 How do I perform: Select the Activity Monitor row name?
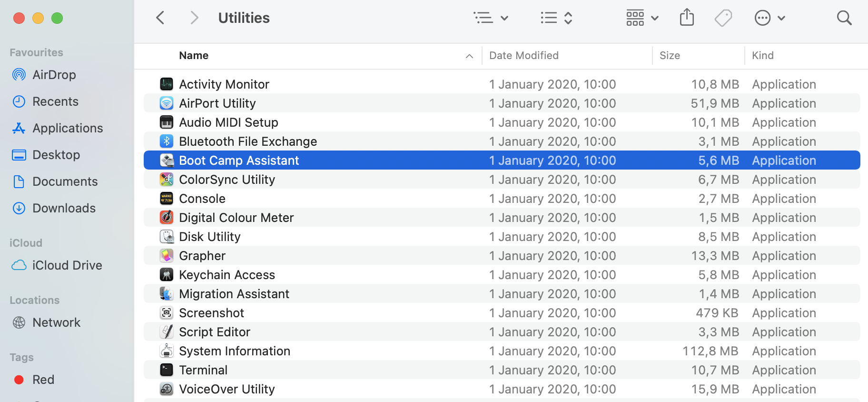tap(224, 84)
